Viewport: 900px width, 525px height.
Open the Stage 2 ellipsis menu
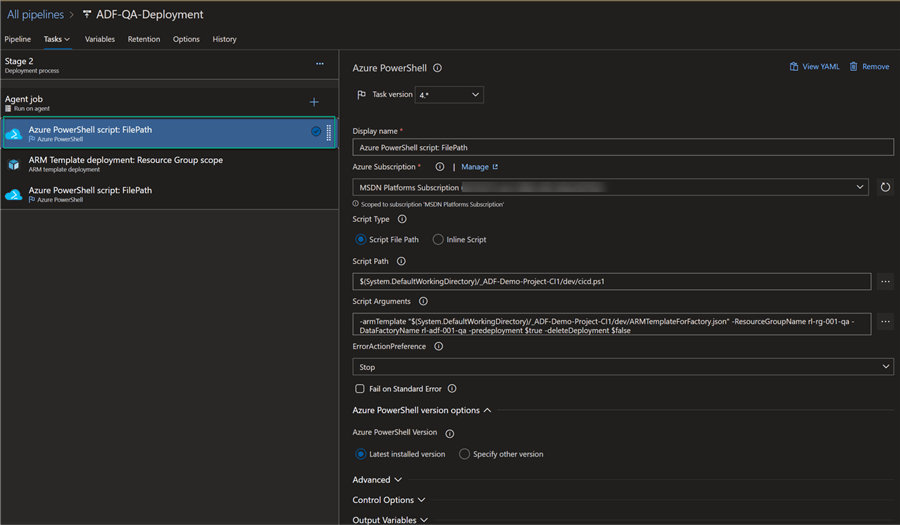pos(320,64)
